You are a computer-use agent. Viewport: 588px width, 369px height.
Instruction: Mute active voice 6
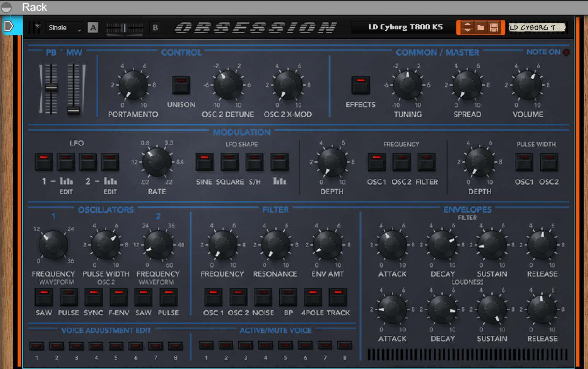305,345
